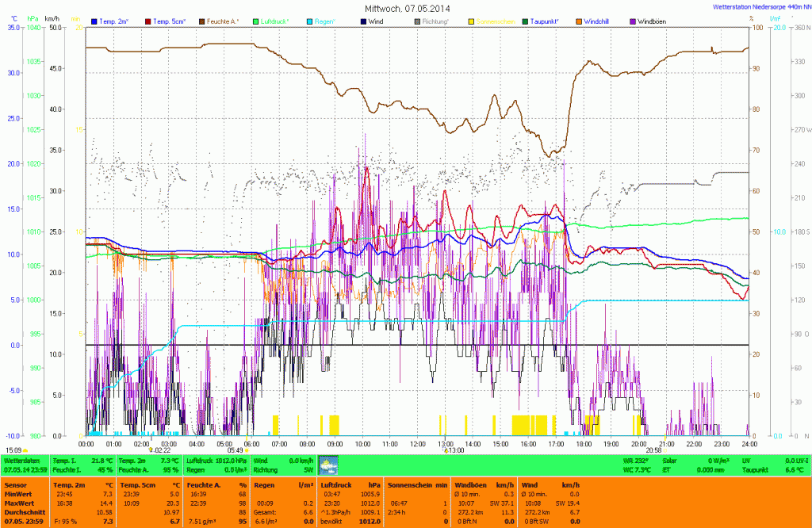Viewport: 812px width, 528px height.
Task: Select the Wetterdaten label in green bar
Action: (22, 460)
